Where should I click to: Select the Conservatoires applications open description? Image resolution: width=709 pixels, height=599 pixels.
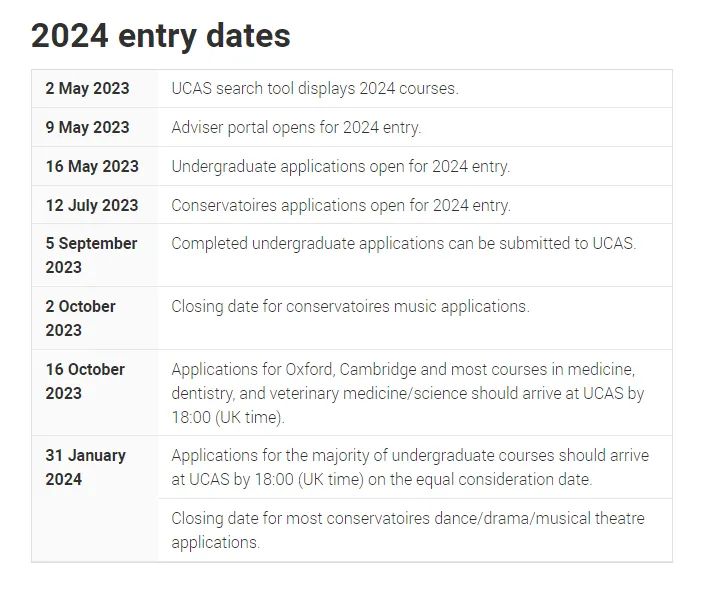tap(340, 205)
